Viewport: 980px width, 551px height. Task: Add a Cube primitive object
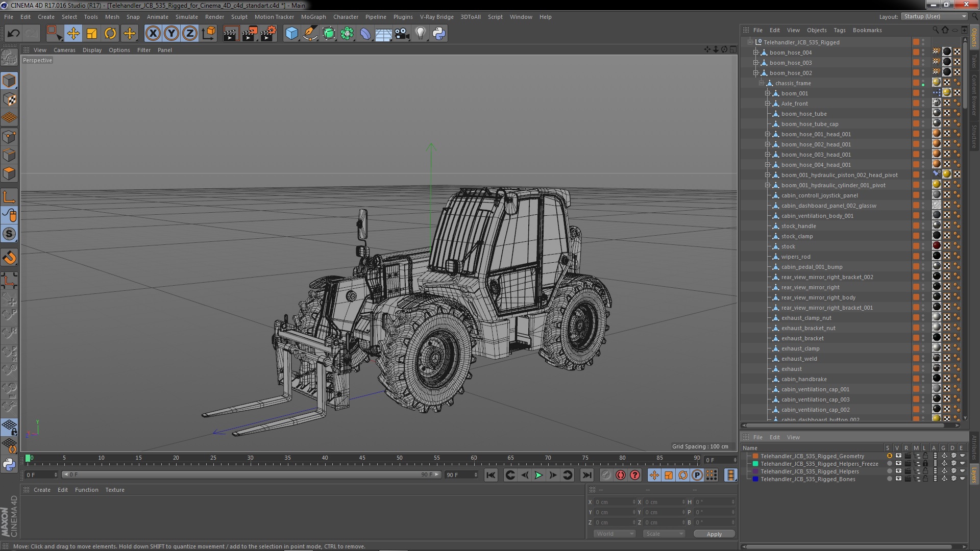click(291, 34)
